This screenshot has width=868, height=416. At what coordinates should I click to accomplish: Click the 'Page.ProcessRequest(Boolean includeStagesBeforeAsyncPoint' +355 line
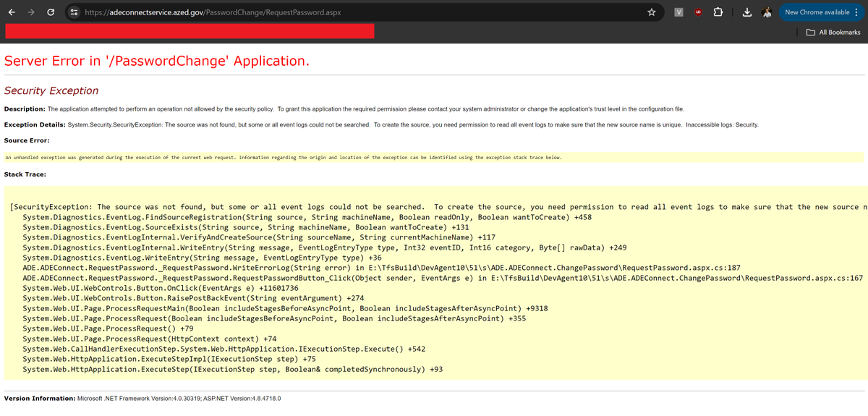(x=274, y=318)
